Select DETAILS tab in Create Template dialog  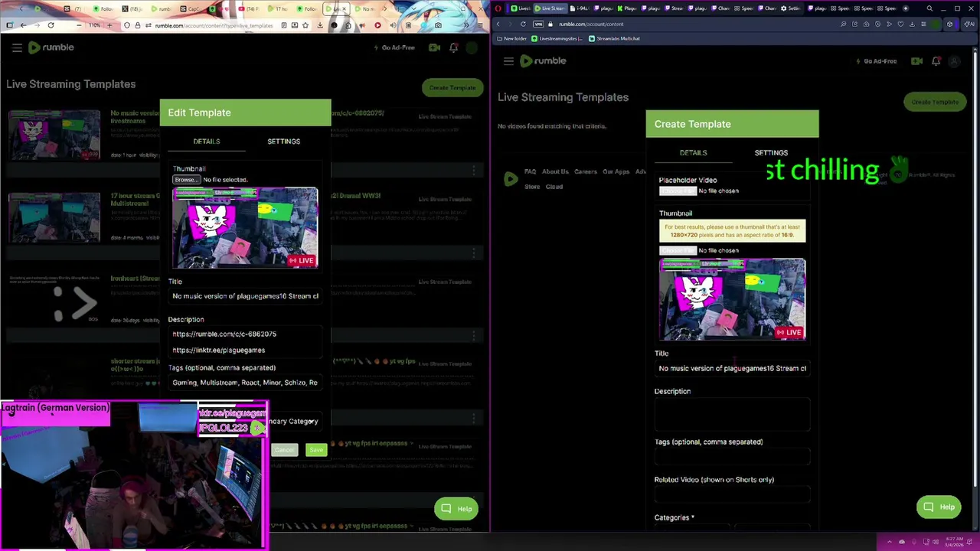coord(693,152)
